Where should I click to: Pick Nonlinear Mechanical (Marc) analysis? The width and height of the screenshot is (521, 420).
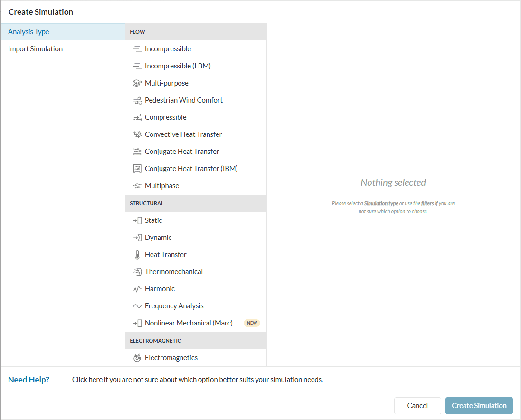point(189,323)
